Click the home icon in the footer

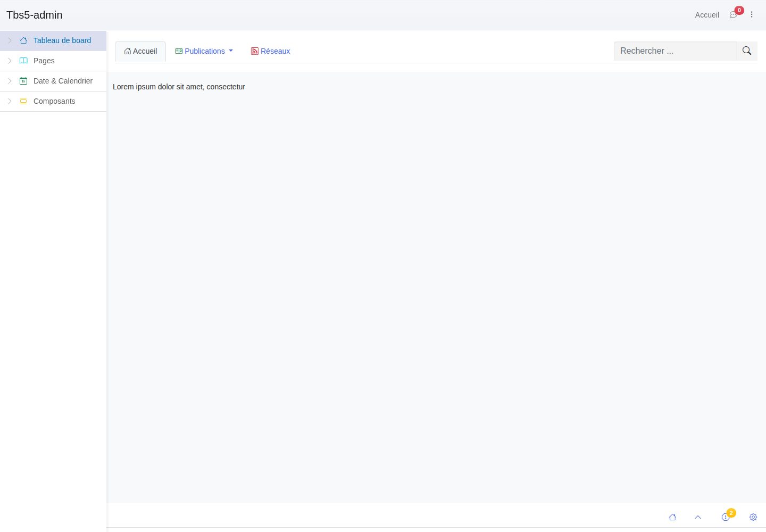pos(672,517)
